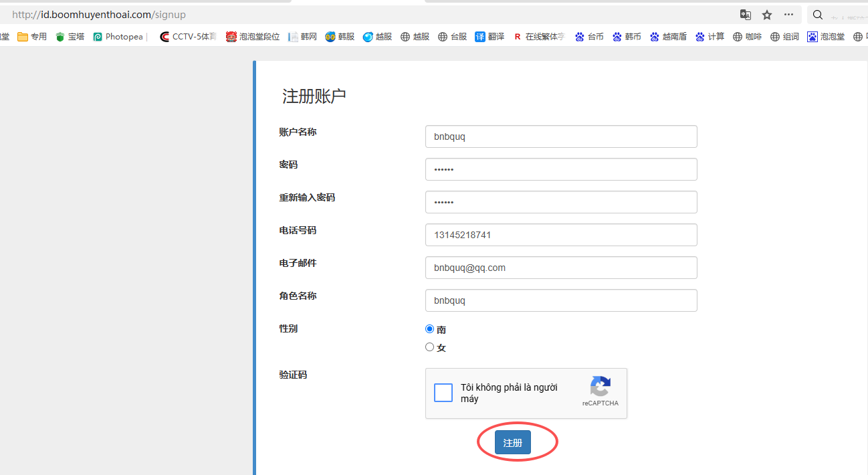868x475 pixels.
Task: Open the 宝塔 bookmark
Action: (70, 37)
